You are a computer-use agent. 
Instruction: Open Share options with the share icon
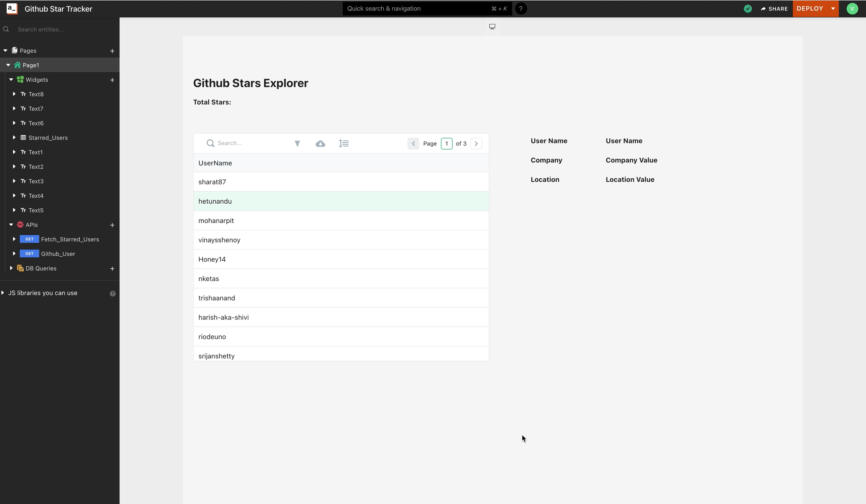tap(774, 8)
